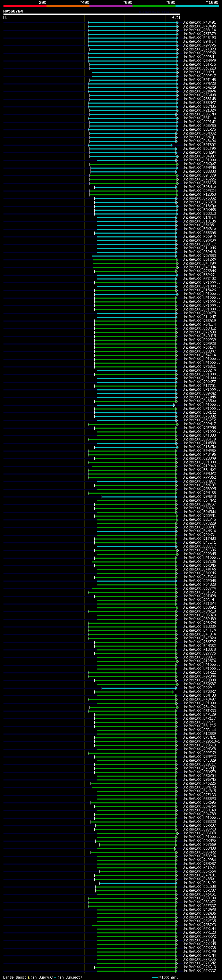Select hit label UniRef100_Q9NBF8
This screenshot has width=222, height=980.
(x=199, y=496)
